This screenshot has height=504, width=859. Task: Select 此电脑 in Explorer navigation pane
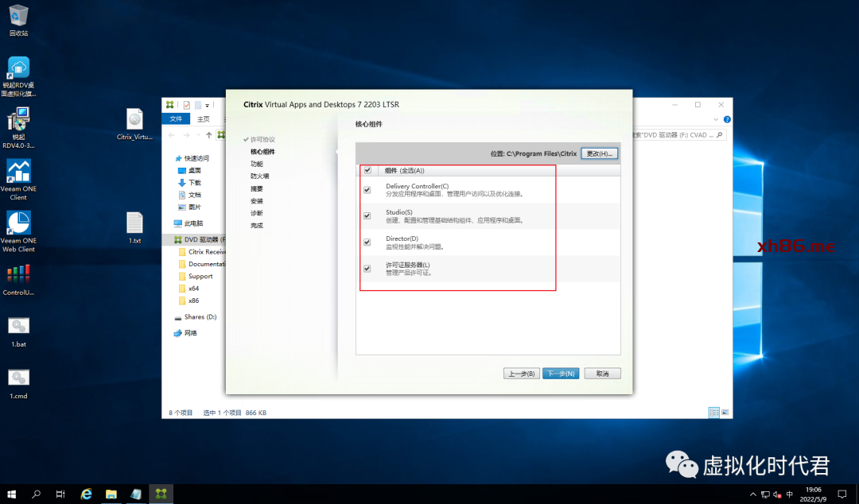193,223
